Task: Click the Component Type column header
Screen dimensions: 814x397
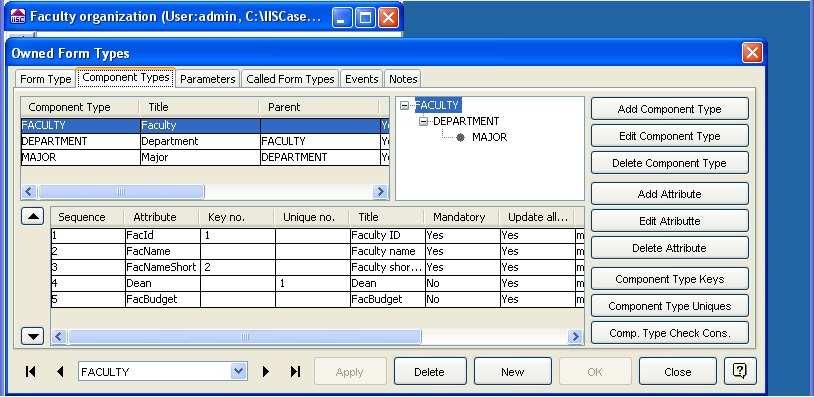Action: (x=80, y=107)
